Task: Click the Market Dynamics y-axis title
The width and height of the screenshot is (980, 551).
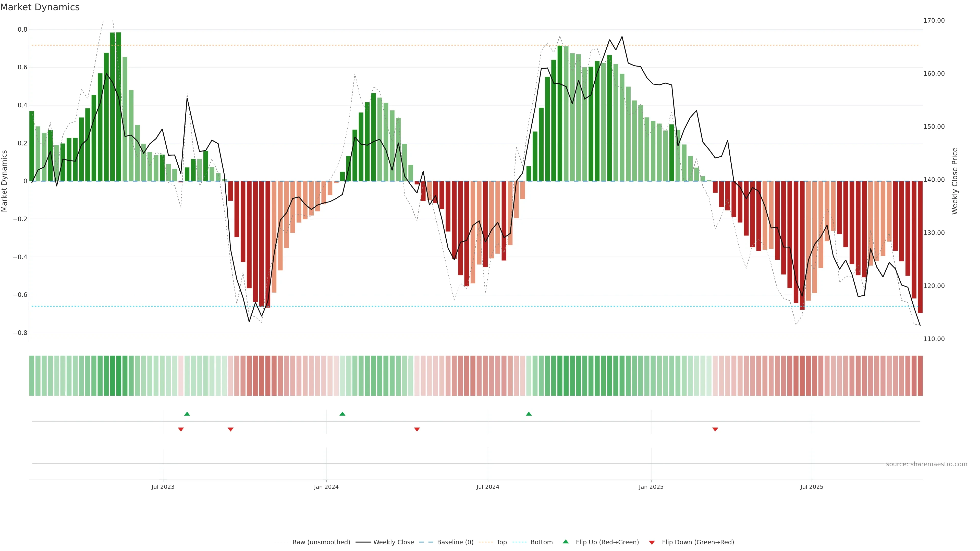Action: (5, 181)
